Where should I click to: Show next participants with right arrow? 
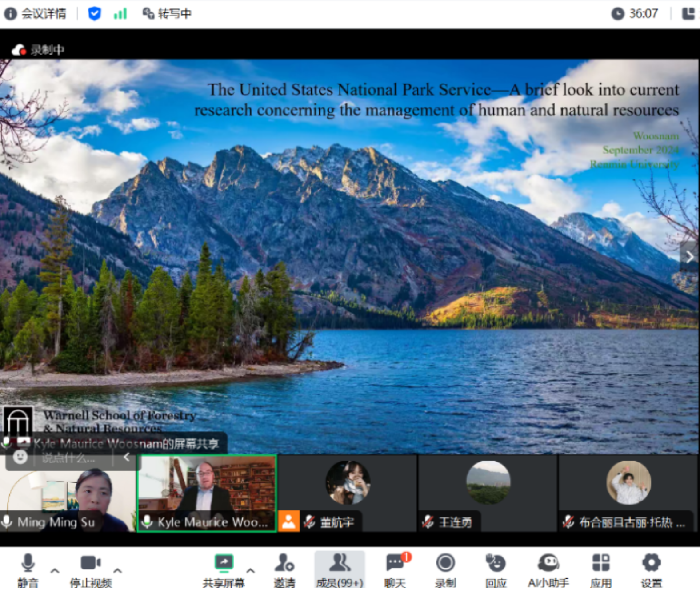(689, 257)
